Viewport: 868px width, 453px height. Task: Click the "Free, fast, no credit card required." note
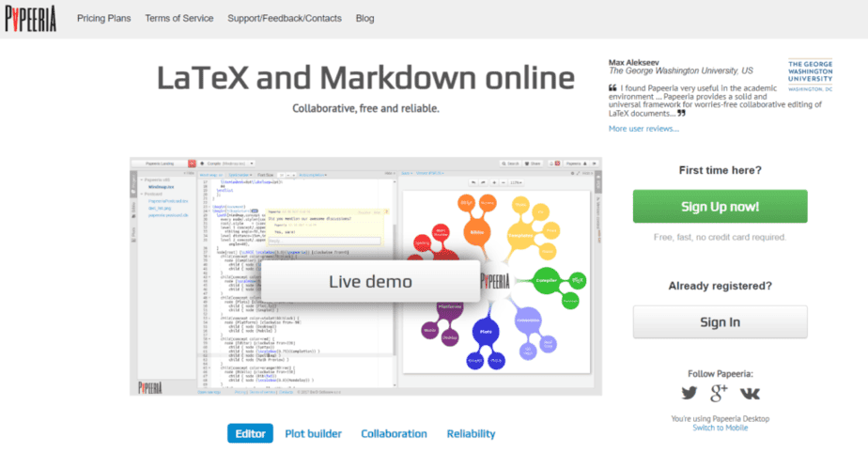coord(720,237)
